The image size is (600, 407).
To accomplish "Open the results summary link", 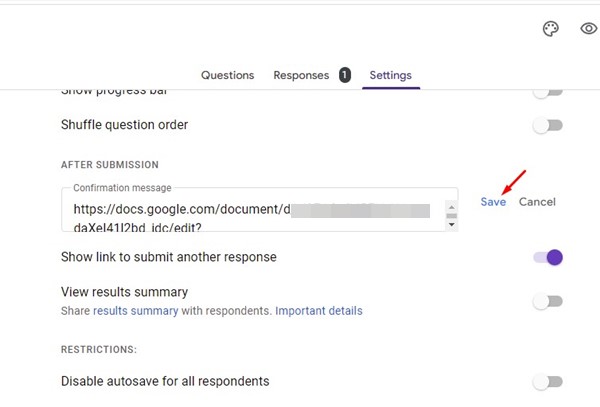I will 135,311.
